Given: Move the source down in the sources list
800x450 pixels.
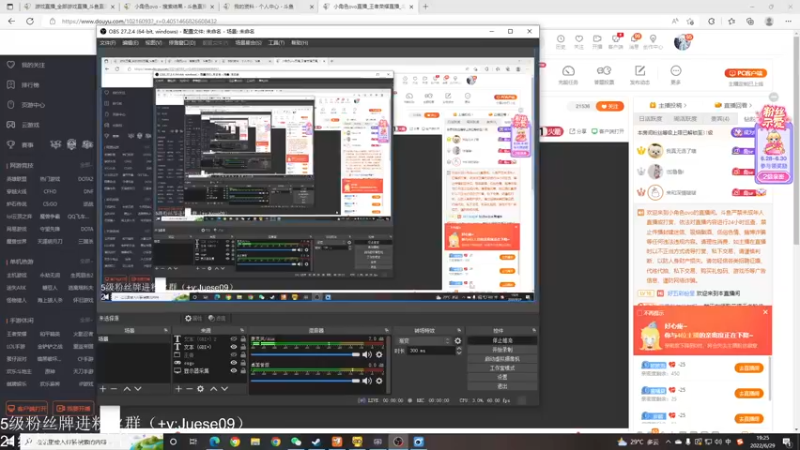Looking at the screenshot, I should tap(224, 389).
